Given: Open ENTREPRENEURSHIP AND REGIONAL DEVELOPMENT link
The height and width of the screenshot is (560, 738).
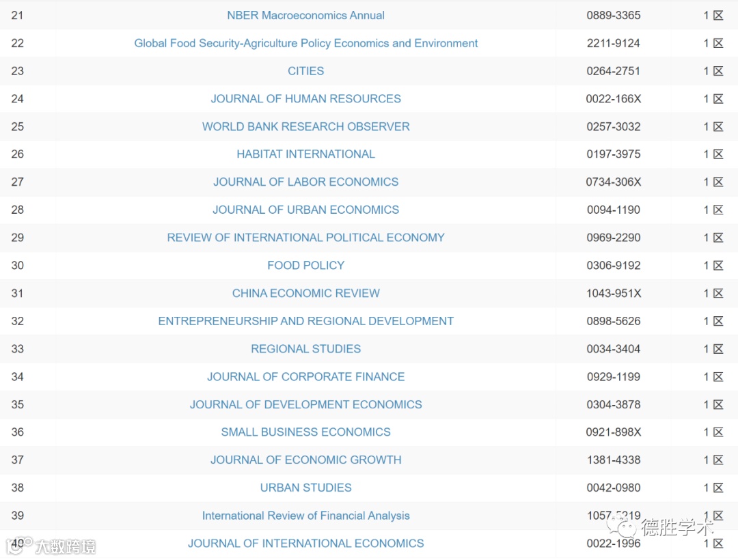Looking at the screenshot, I should [306, 321].
